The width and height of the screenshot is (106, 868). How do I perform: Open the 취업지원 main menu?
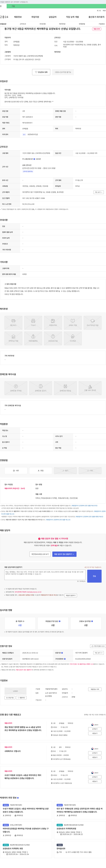click(35, 17)
